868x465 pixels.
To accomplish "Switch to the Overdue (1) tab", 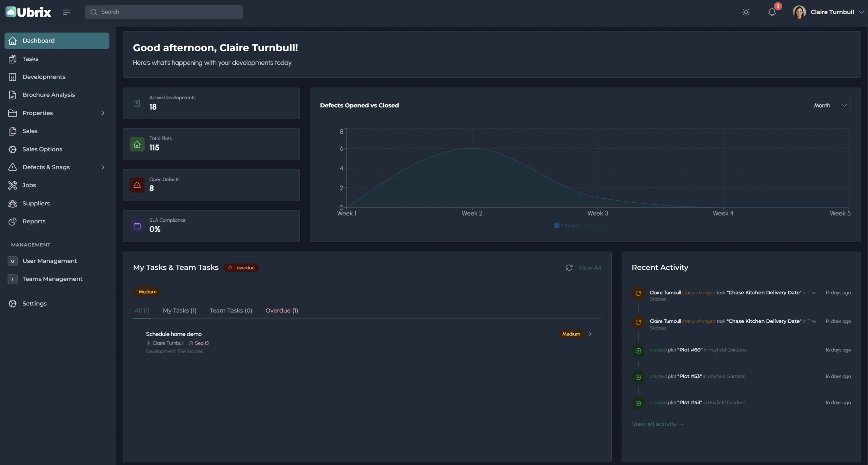I will [x=281, y=310].
